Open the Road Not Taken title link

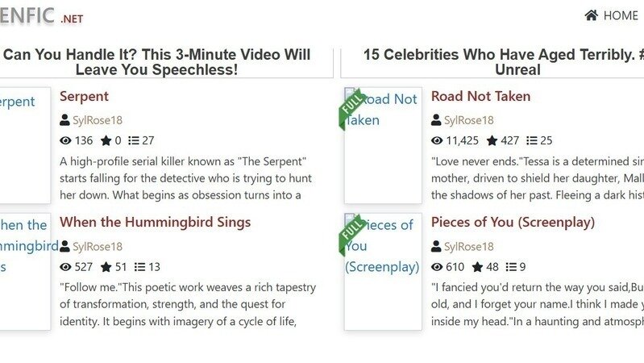(480, 96)
